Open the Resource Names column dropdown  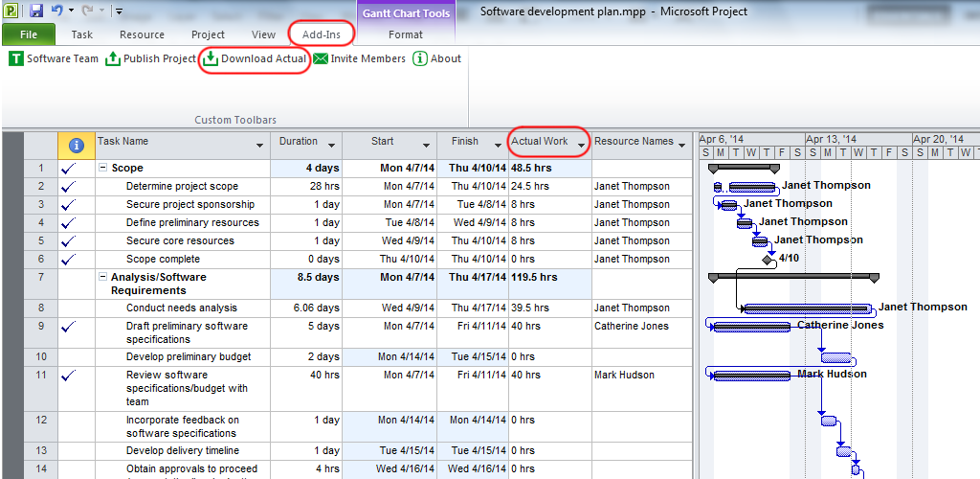coord(681,146)
